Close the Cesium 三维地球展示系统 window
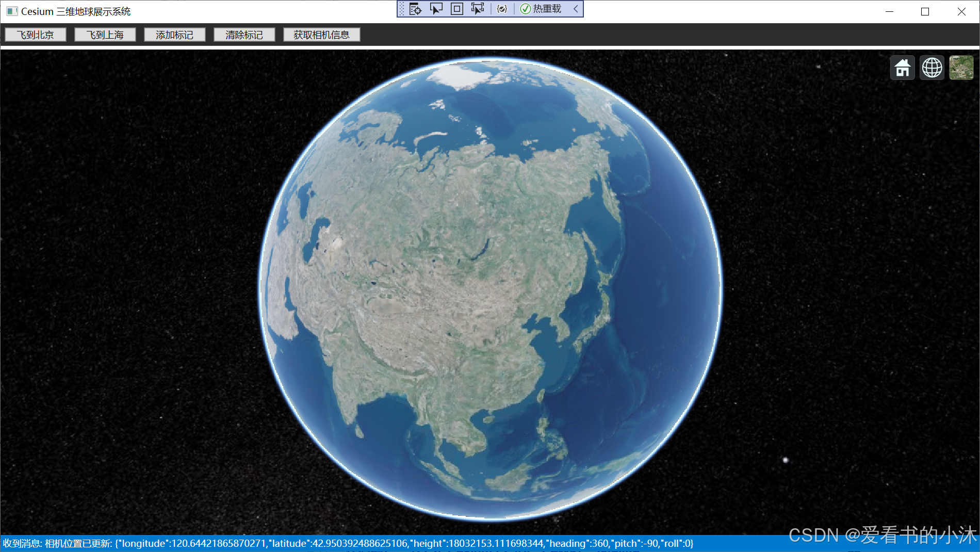 tap(961, 11)
